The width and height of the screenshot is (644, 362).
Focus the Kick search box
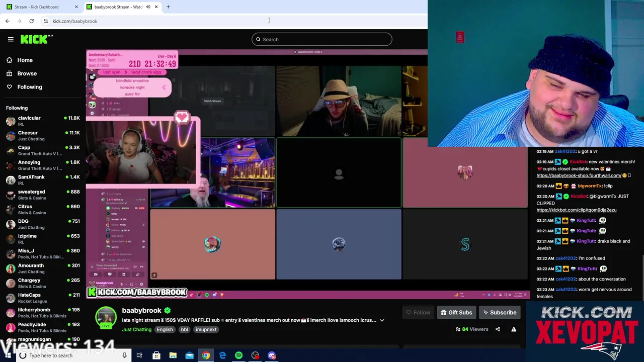[x=322, y=39]
